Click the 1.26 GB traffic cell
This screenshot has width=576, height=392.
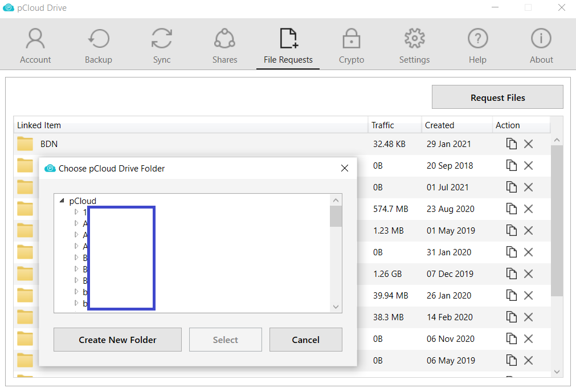(387, 273)
